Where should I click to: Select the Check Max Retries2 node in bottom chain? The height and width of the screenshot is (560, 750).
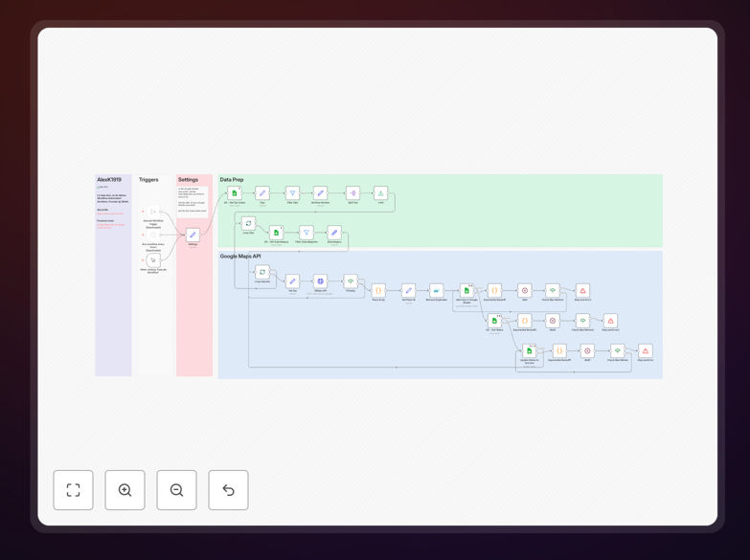tap(618, 350)
